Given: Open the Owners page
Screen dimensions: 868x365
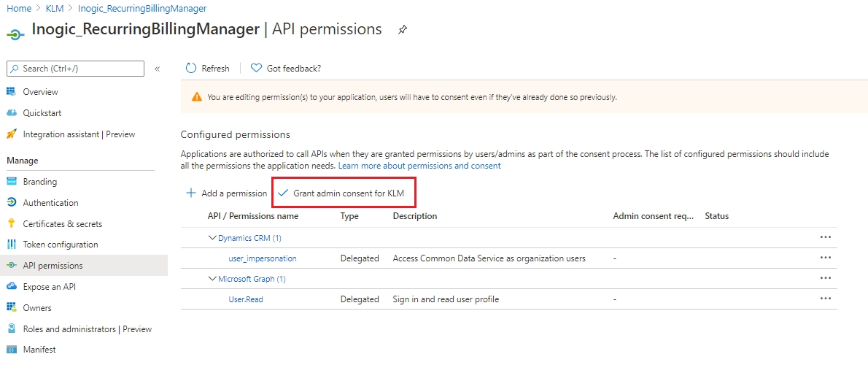Looking at the screenshot, I should point(37,307).
